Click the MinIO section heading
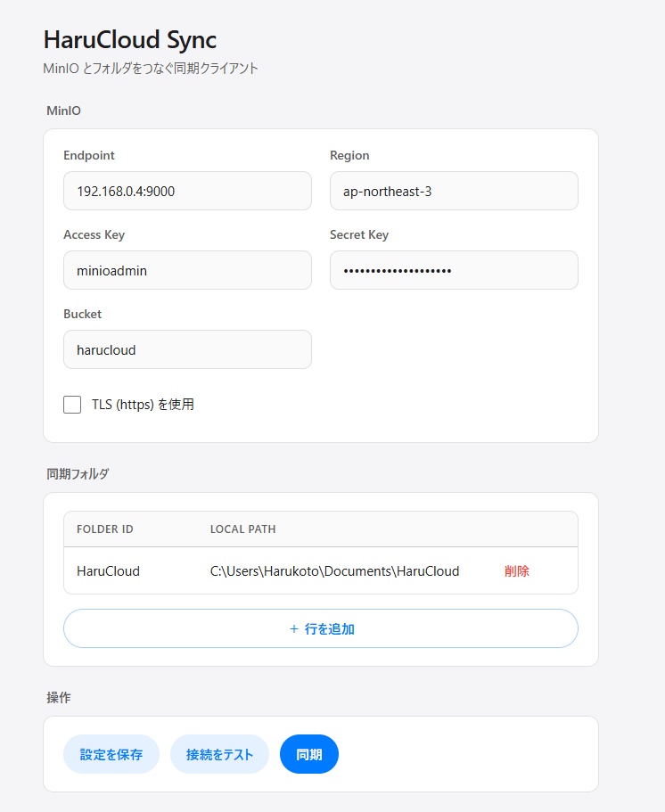 pyautogui.click(x=63, y=111)
